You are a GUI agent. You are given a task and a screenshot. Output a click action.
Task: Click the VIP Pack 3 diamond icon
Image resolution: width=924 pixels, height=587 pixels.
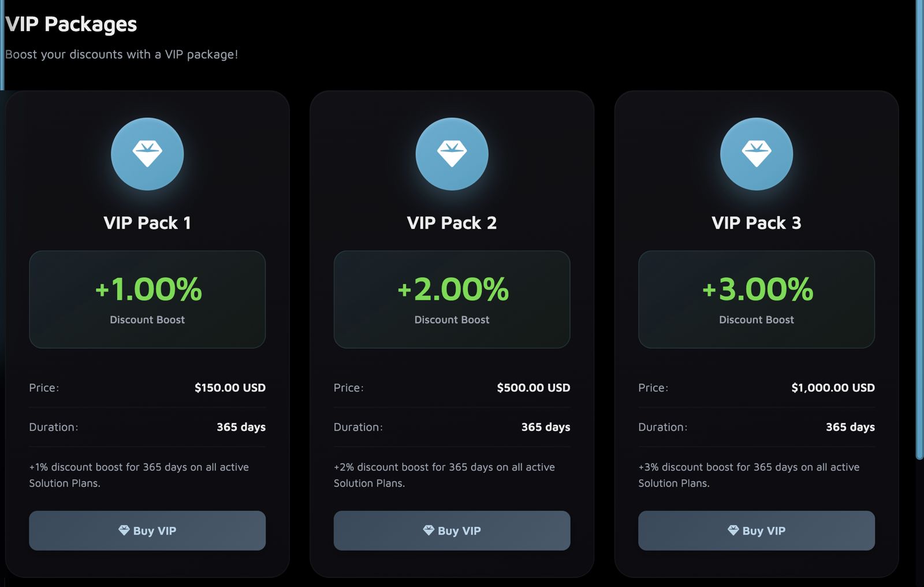(x=756, y=154)
